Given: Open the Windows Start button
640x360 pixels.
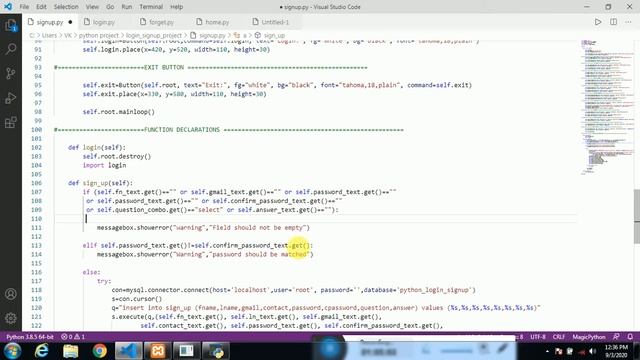Looking at the screenshot, I should tap(12, 351).
